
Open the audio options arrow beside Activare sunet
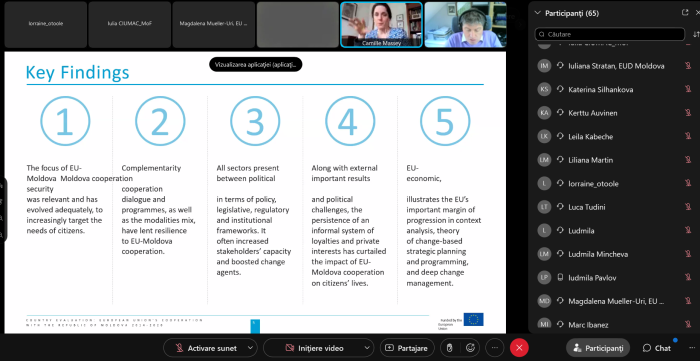click(x=250, y=348)
